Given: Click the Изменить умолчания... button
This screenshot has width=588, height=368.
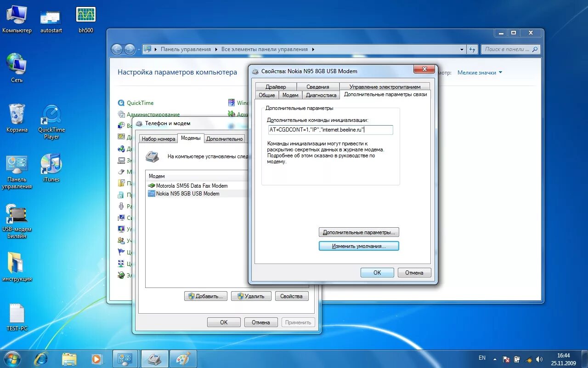Looking at the screenshot, I should 359,246.
